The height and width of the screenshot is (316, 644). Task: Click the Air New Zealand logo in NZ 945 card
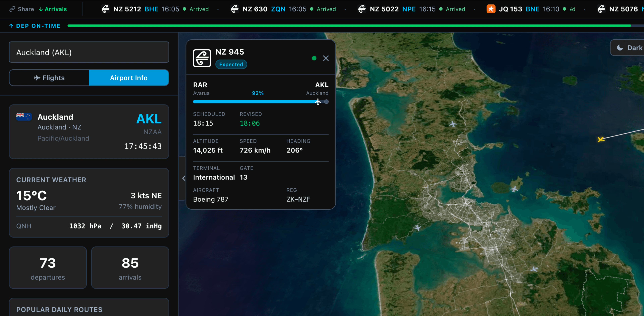pos(202,58)
